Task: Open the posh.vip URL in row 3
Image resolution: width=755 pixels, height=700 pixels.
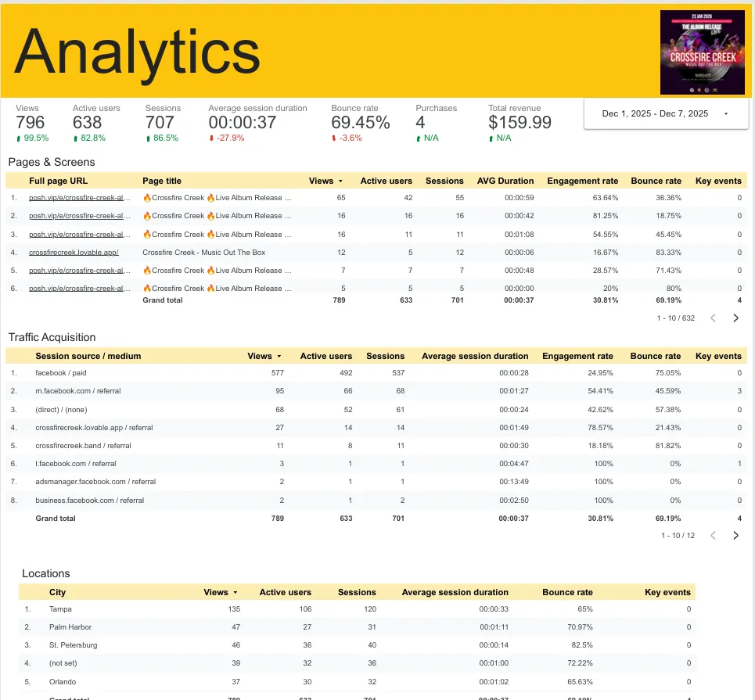Action: pyautogui.click(x=80, y=235)
